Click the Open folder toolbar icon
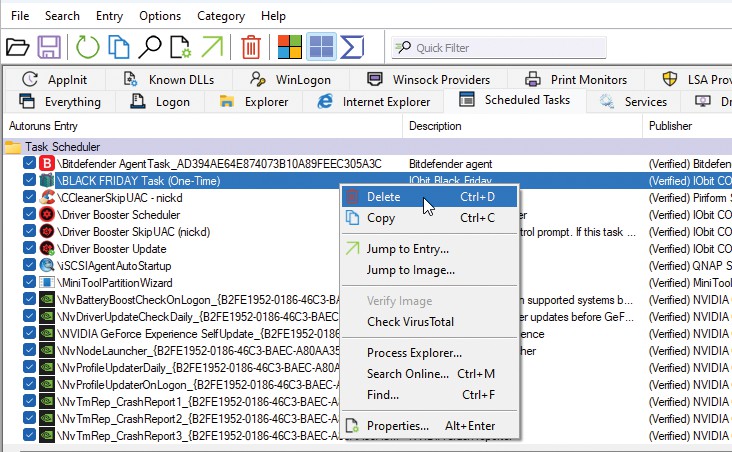Image resolution: width=732 pixels, height=452 pixels. click(x=17, y=47)
